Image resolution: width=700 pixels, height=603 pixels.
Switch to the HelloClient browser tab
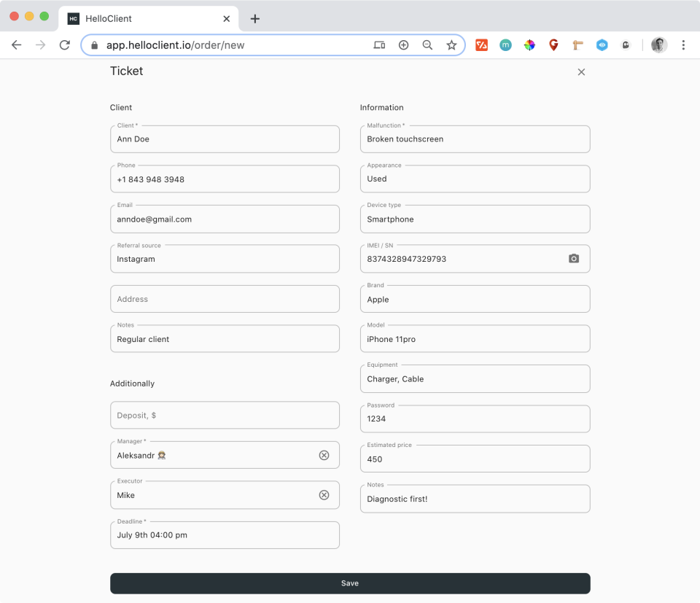point(146,18)
